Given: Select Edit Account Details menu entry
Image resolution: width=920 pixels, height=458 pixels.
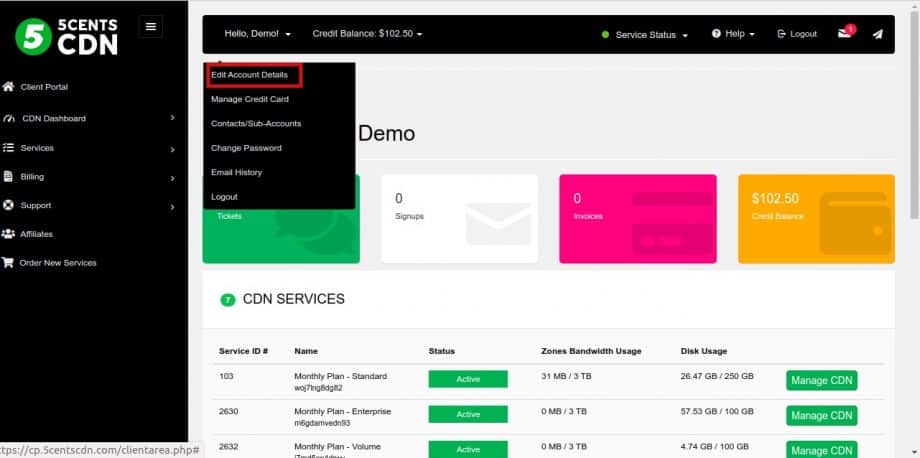Looking at the screenshot, I should [250, 75].
